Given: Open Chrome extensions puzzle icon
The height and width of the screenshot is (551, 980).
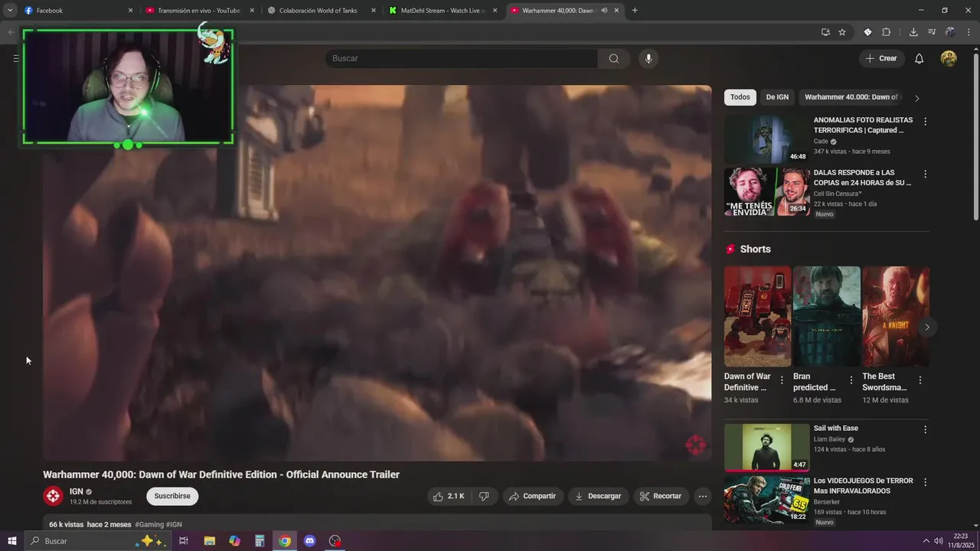Looking at the screenshot, I should (887, 32).
